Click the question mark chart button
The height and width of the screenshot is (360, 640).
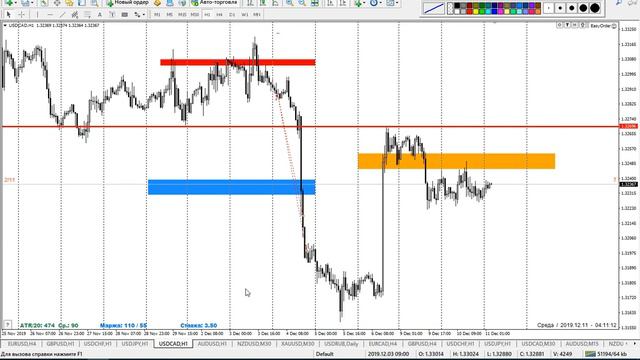(x=7, y=325)
